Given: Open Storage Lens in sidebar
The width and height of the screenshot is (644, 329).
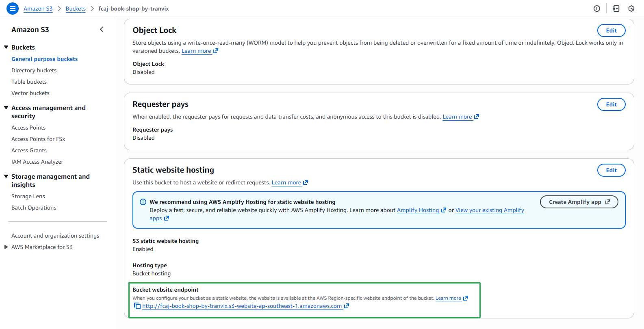Looking at the screenshot, I should 28,196.
